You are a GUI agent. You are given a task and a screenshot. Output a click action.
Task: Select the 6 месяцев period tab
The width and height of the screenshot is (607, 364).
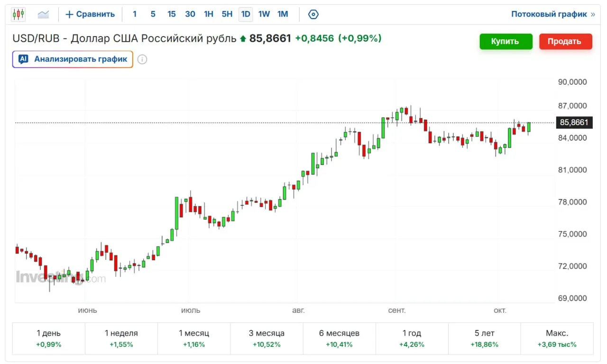click(339, 338)
